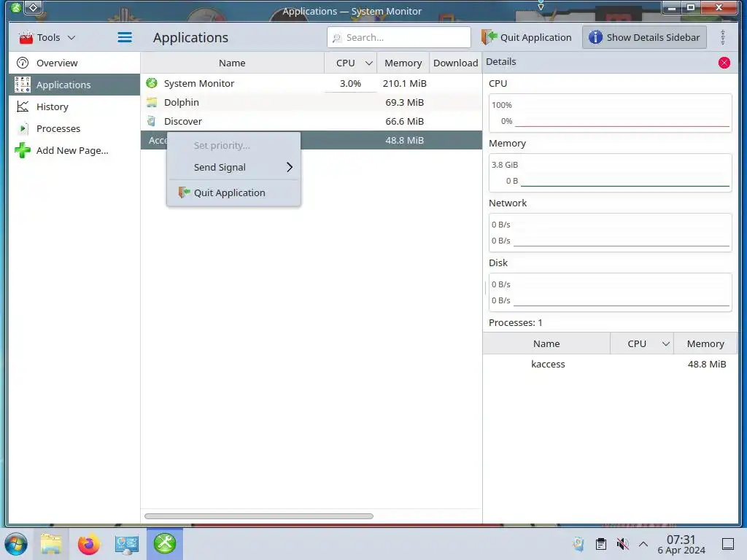Select Applications in the sidebar
Viewport: 747px width, 560px height.
click(x=74, y=85)
